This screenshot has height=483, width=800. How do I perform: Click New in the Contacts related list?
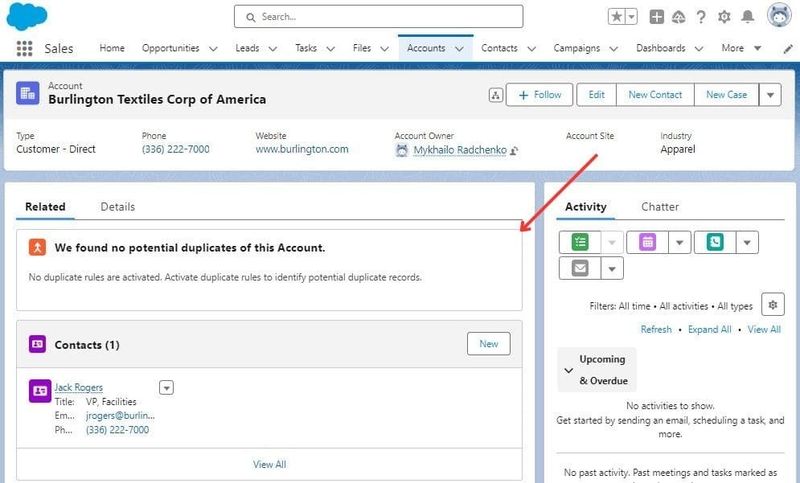click(x=488, y=344)
